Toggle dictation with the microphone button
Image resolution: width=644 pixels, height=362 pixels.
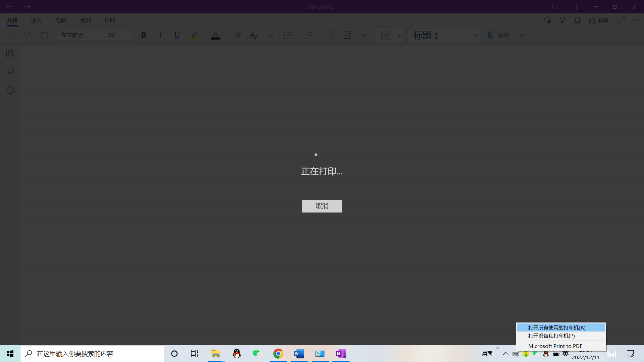490,36
